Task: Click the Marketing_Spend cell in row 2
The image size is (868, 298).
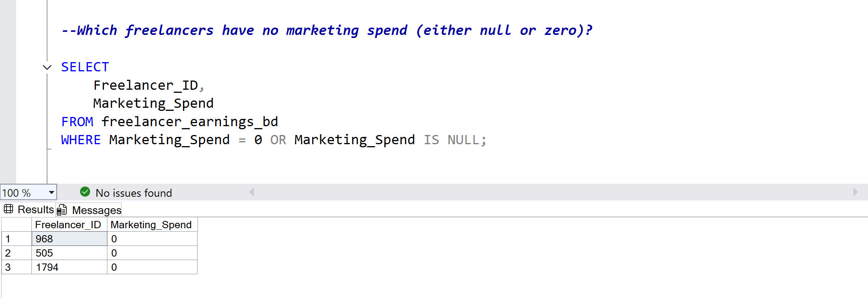Action: (152, 253)
